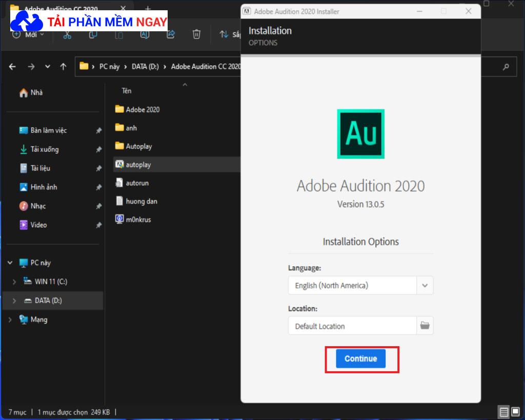Click the Paste icon in Explorer toolbar
This screenshot has height=420, width=525.
(x=119, y=35)
